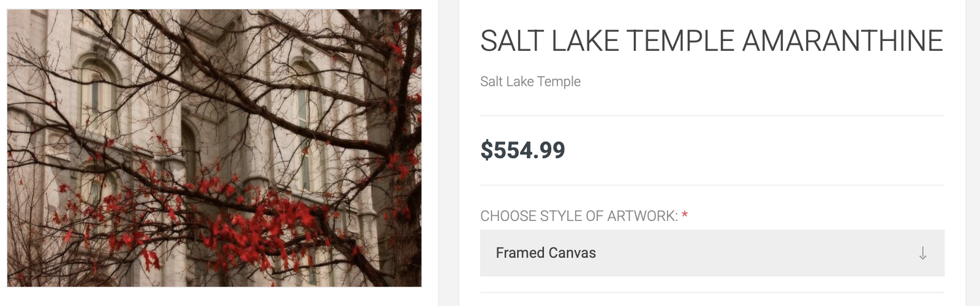Click the Salt Lake Temple Amaranthine title
This screenshot has height=306, width=980.
[x=711, y=41]
